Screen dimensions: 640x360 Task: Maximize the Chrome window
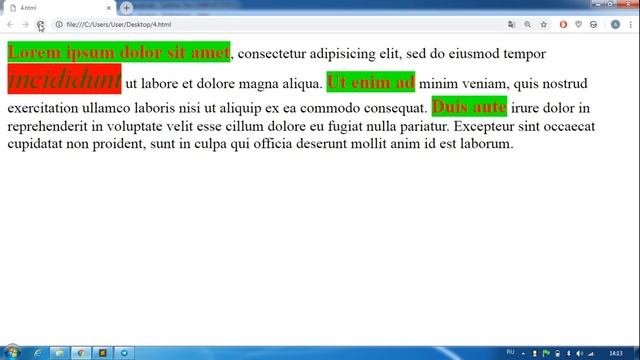(610, 4)
